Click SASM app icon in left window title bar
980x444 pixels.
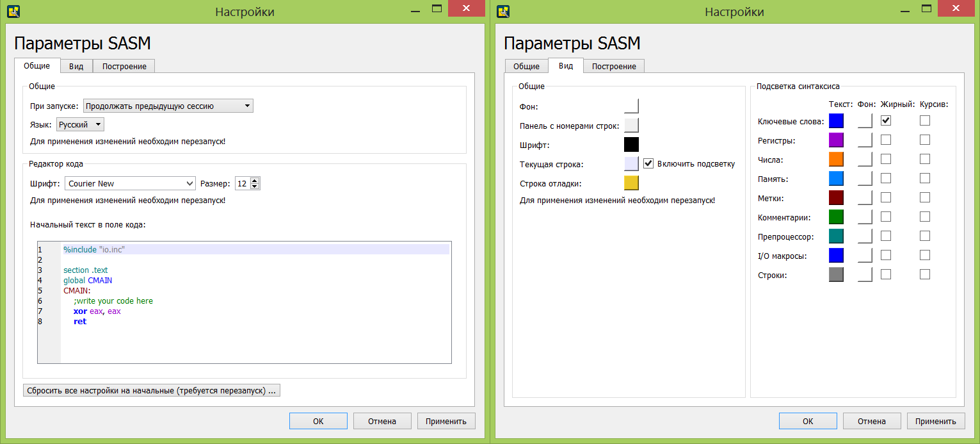(12, 11)
